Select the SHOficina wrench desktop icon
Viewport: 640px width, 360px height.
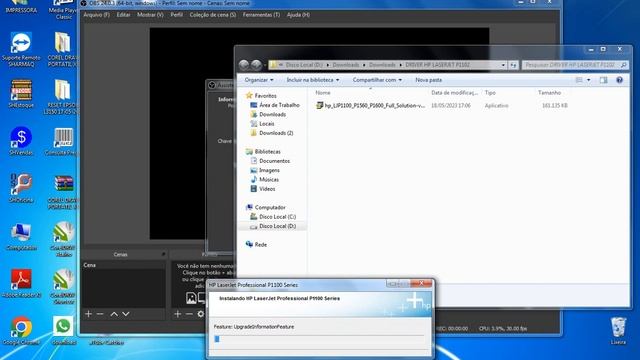pos(21,188)
